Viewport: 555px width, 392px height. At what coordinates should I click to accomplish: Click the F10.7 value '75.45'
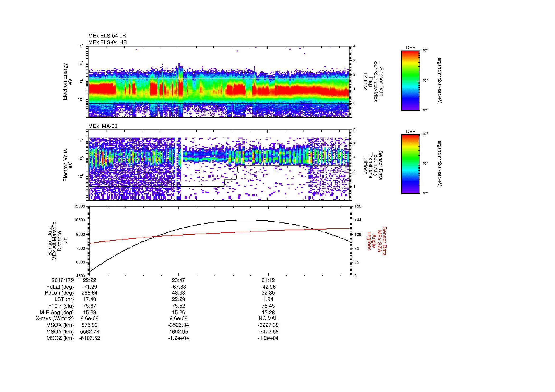268,306
